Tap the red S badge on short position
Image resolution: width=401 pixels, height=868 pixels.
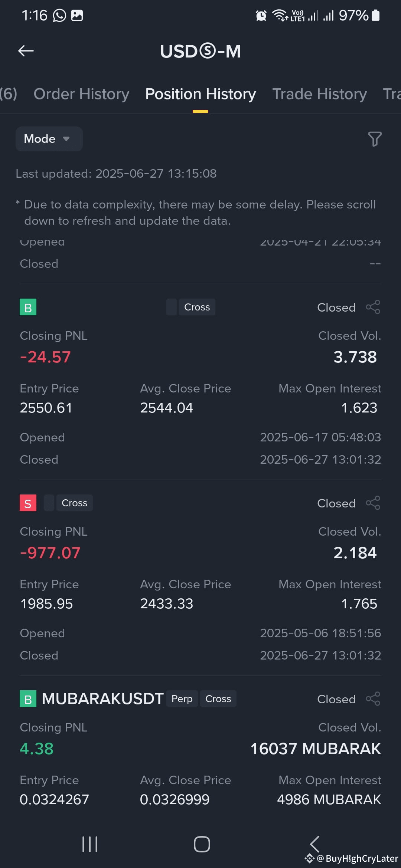tap(28, 503)
